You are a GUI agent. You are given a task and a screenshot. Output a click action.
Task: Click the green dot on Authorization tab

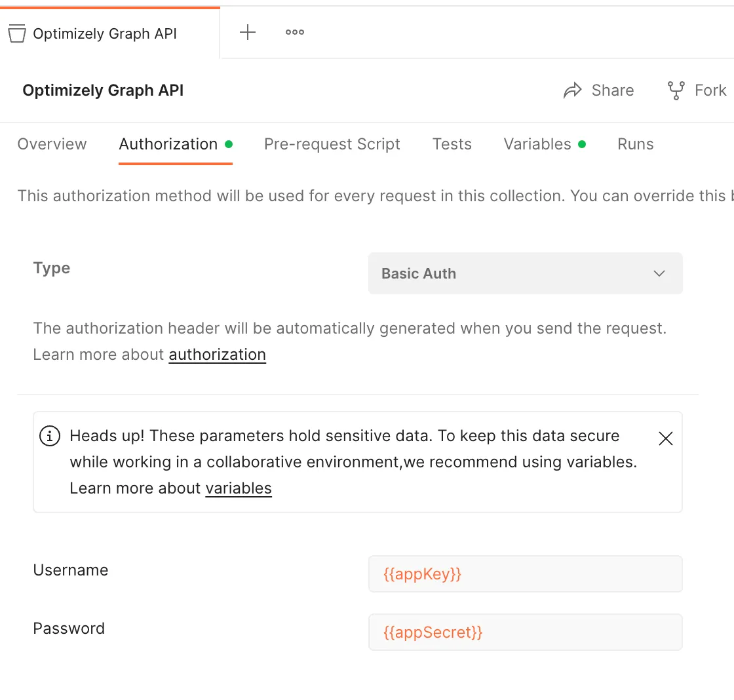229,144
